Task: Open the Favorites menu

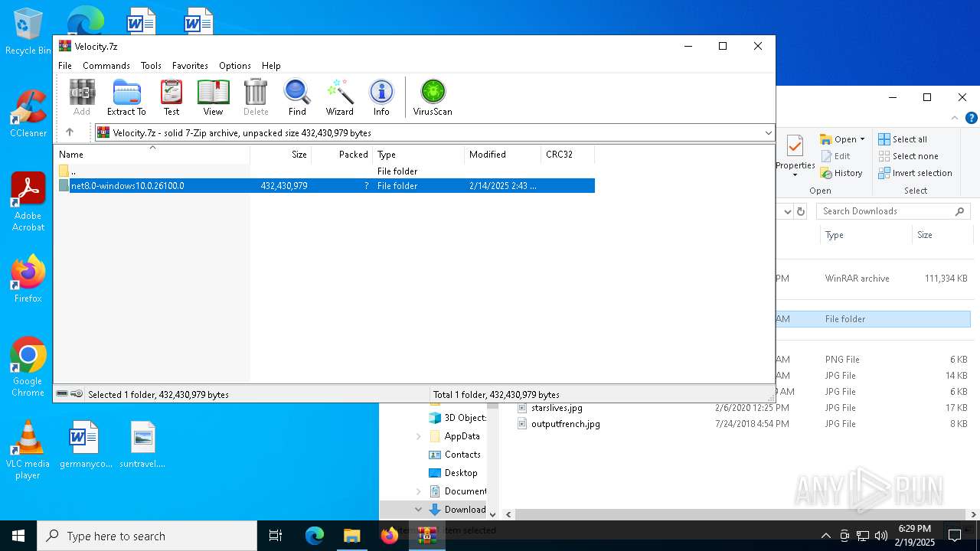Action: pos(190,66)
